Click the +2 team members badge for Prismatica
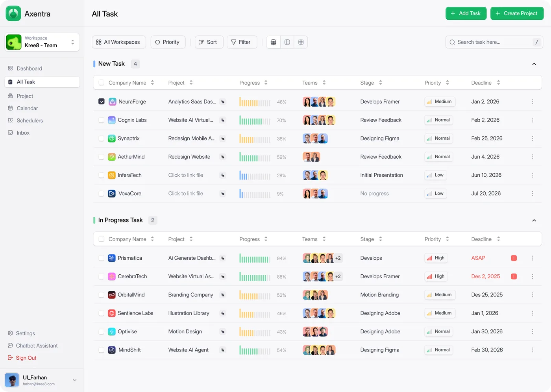The width and height of the screenshot is (551, 392). pos(338,258)
